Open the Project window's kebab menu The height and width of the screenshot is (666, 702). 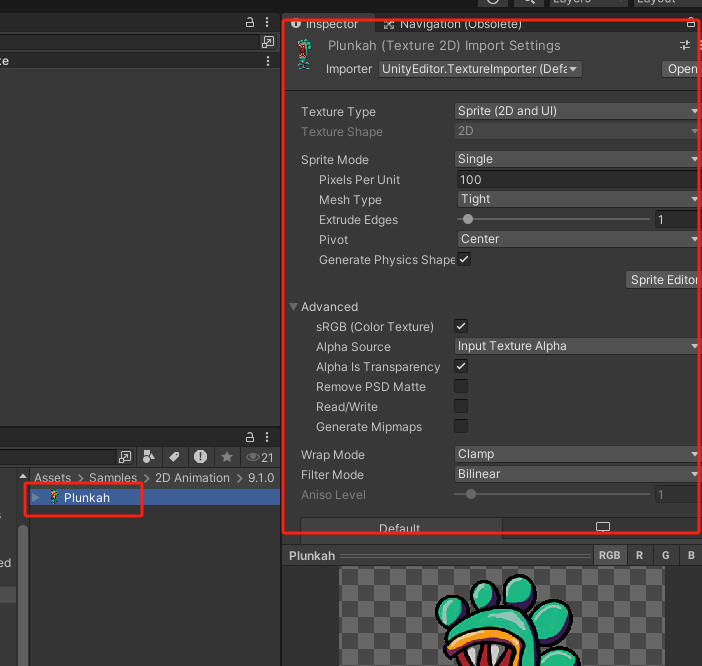click(x=267, y=437)
